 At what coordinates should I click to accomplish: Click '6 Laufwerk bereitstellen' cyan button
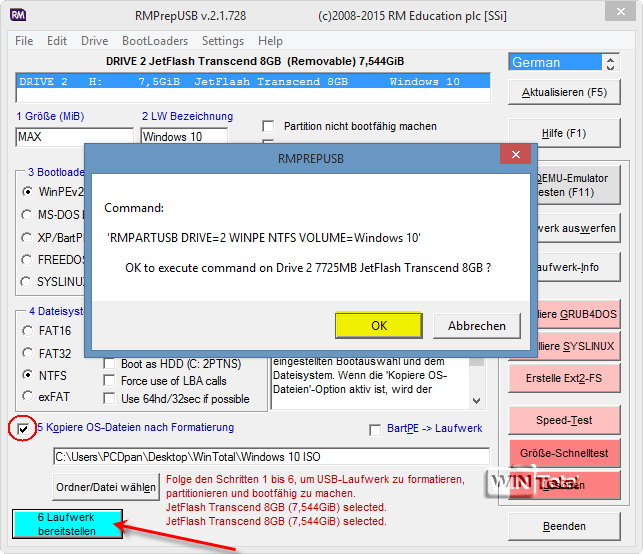[67, 524]
